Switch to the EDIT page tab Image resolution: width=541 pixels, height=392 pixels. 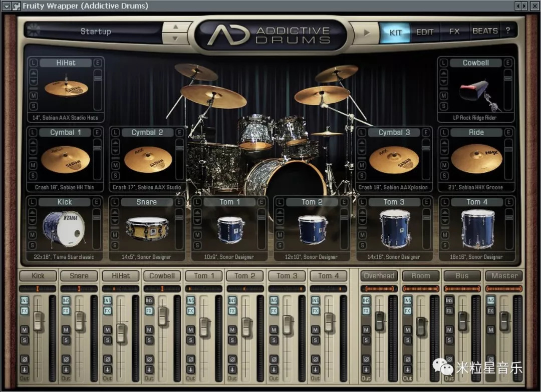425,32
